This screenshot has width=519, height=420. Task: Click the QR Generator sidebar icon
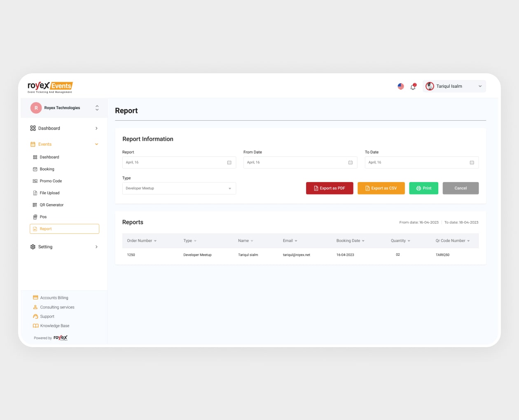(x=35, y=205)
